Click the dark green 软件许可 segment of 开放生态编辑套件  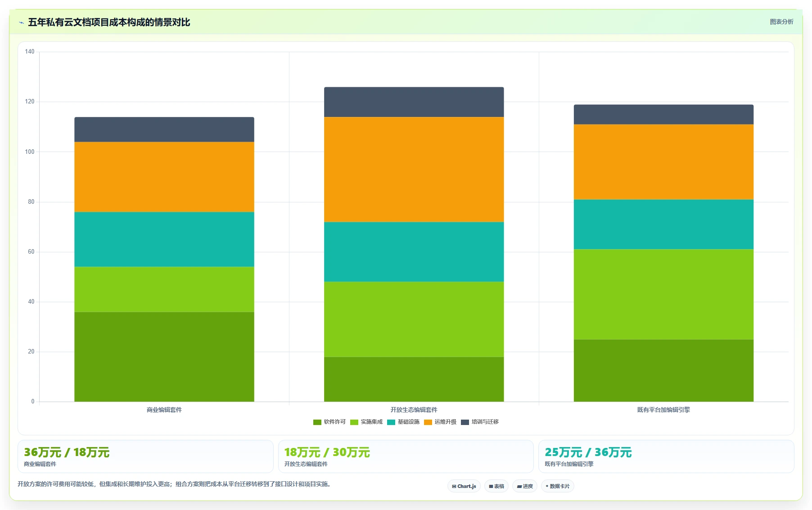414,379
